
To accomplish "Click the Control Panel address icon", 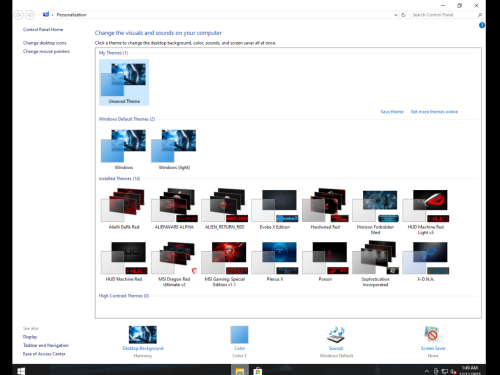I will coord(46,14).
